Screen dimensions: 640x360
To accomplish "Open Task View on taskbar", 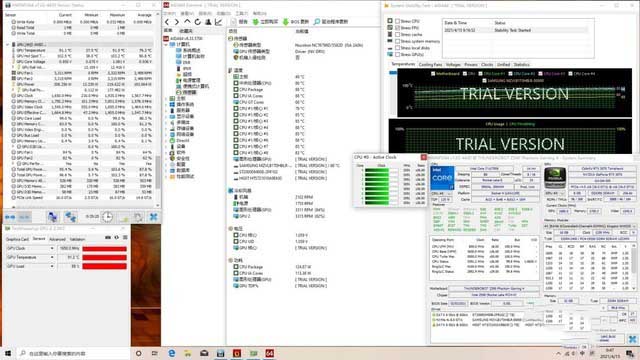I will 155,353.
